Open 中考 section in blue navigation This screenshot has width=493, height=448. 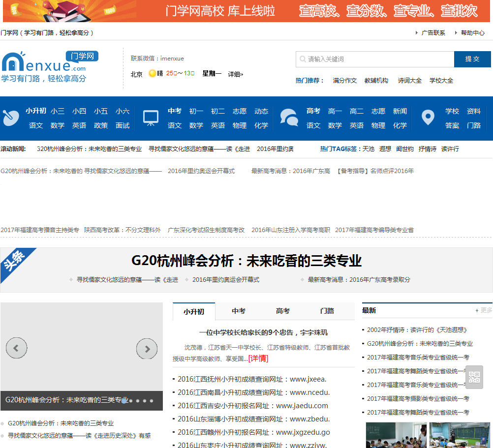175,111
